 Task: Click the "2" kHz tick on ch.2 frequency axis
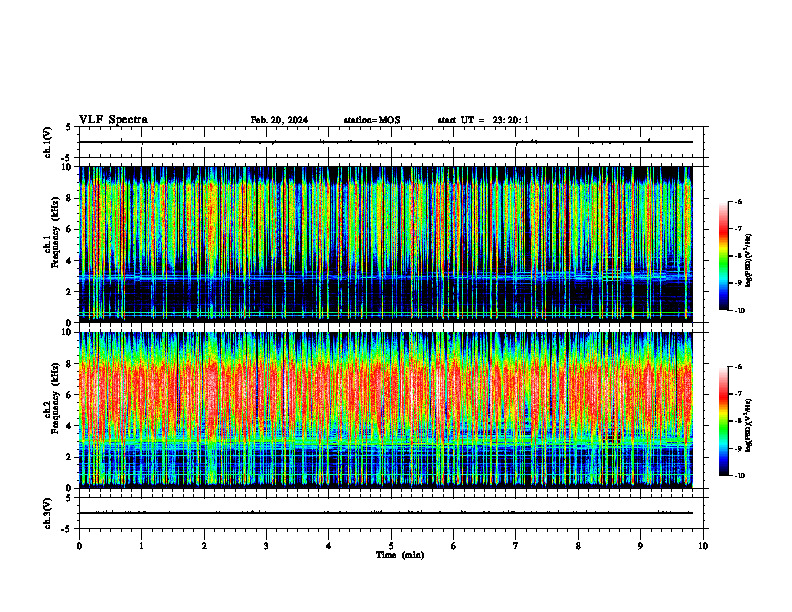pyautogui.click(x=70, y=457)
